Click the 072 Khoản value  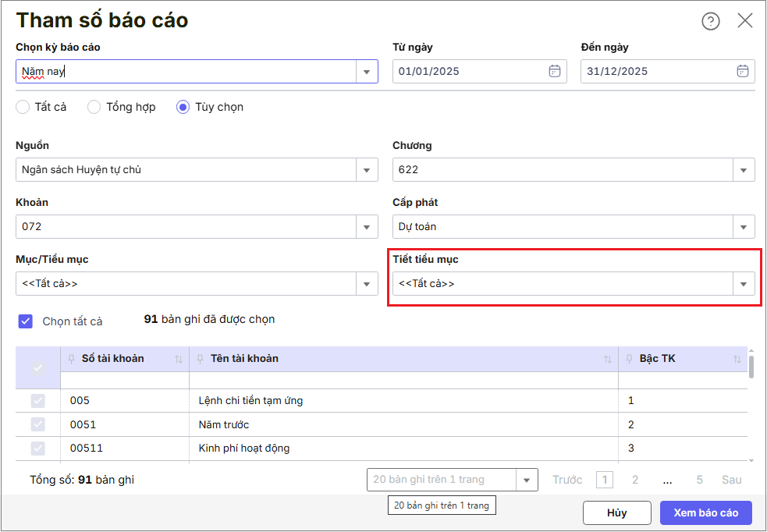pos(32,227)
